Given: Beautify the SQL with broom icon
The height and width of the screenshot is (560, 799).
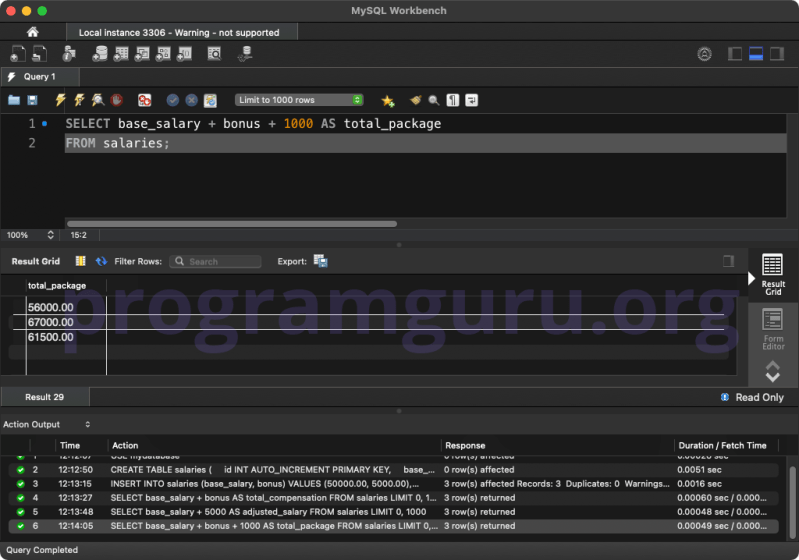Looking at the screenshot, I should [416, 100].
